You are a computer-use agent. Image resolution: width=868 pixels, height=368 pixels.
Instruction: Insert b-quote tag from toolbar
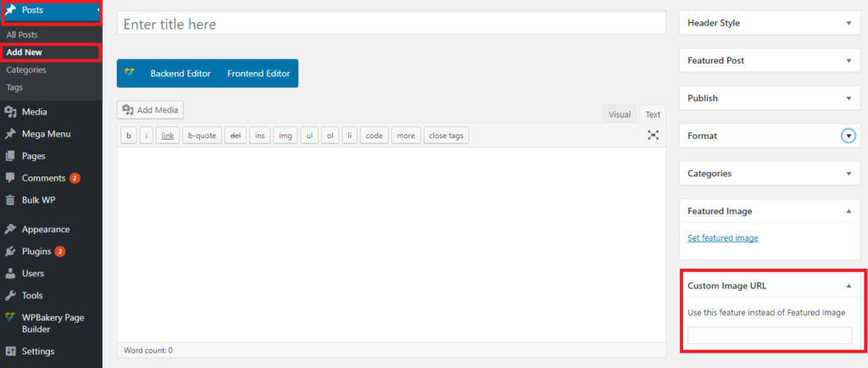(202, 136)
